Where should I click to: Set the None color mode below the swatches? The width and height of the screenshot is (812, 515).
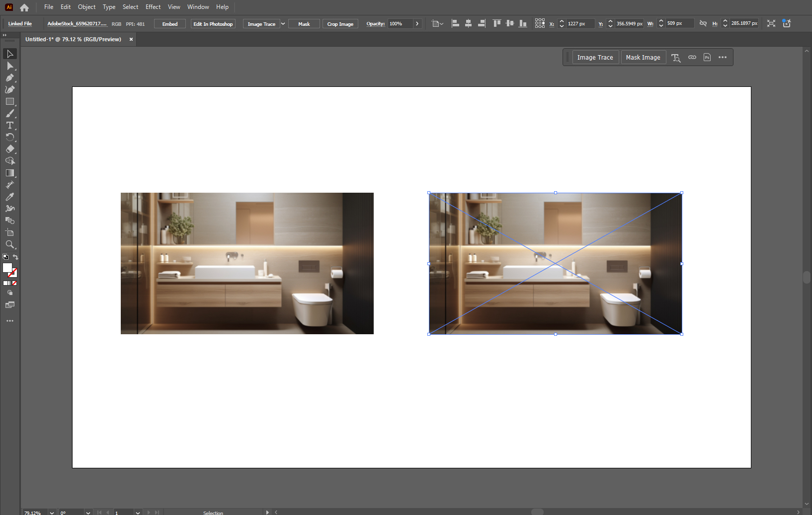pos(14,283)
